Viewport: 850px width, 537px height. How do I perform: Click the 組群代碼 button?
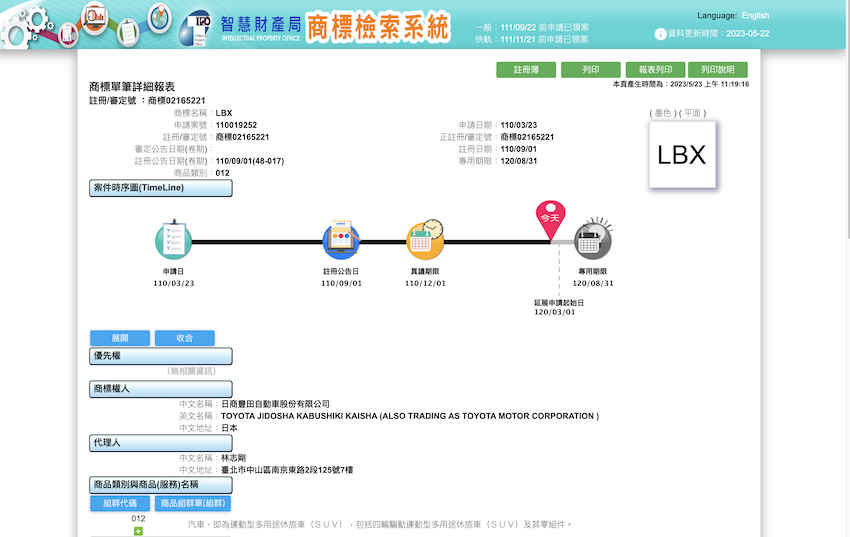coord(120,503)
